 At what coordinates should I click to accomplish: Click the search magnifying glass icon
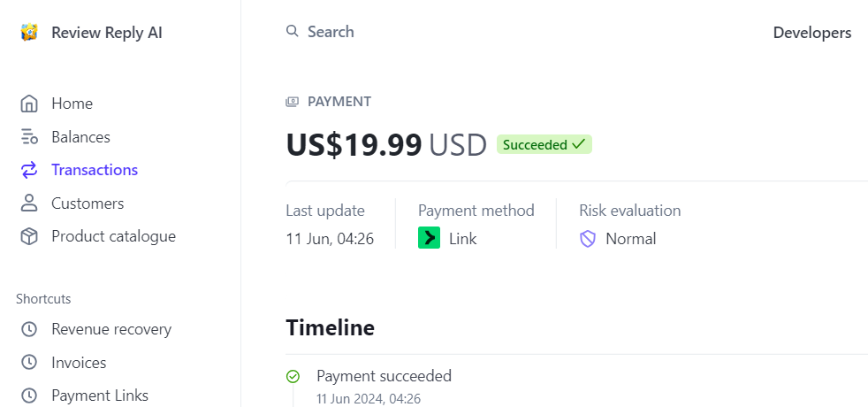pos(293,32)
